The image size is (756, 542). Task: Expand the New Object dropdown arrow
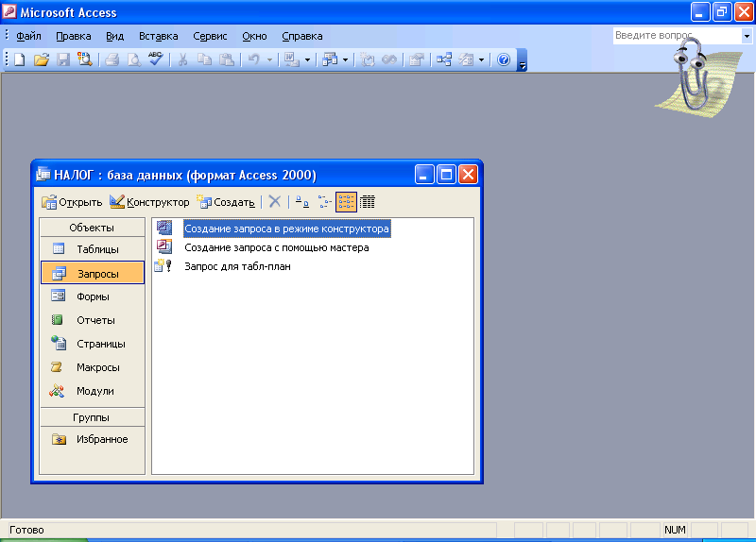point(481,59)
